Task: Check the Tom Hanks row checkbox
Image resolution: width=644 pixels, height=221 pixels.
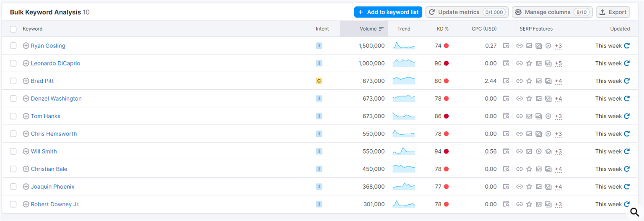Action: pyautogui.click(x=13, y=116)
